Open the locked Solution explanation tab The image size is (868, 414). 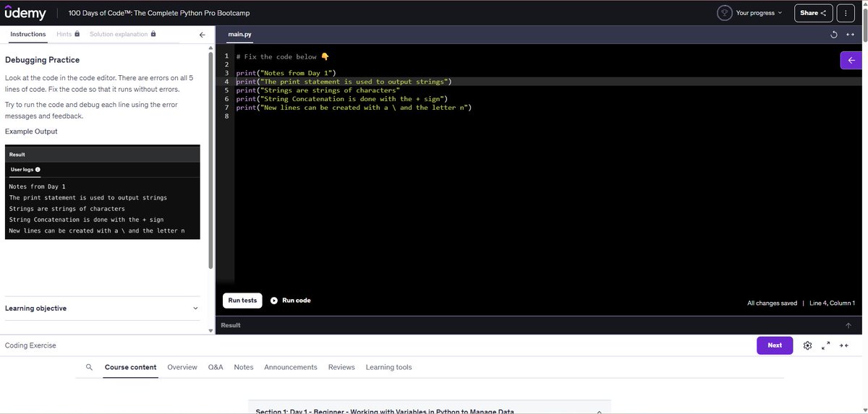[122, 35]
